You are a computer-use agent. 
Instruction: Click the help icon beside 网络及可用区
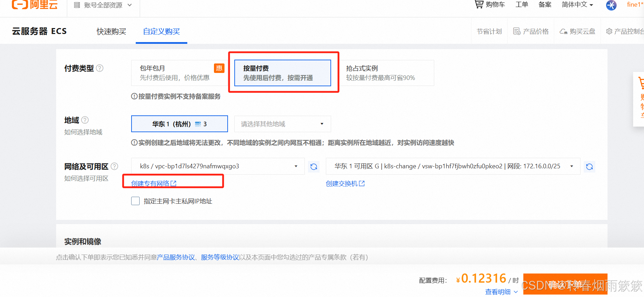pyautogui.click(x=114, y=166)
